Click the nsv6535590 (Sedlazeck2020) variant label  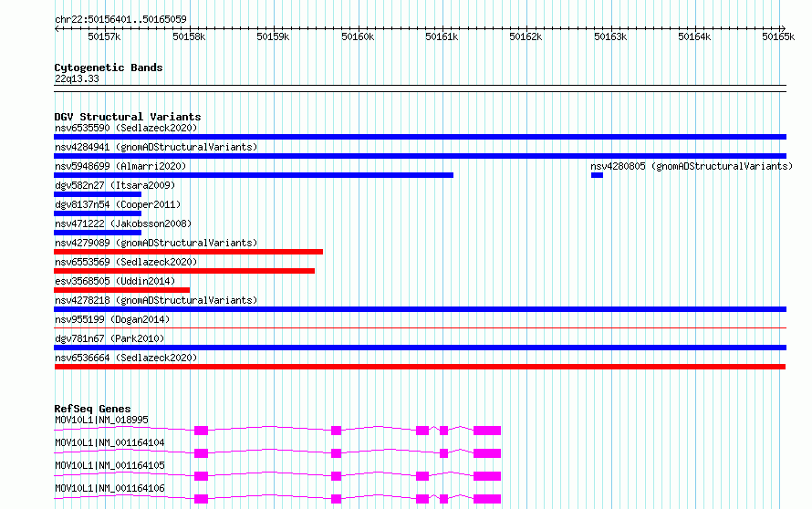pos(126,128)
